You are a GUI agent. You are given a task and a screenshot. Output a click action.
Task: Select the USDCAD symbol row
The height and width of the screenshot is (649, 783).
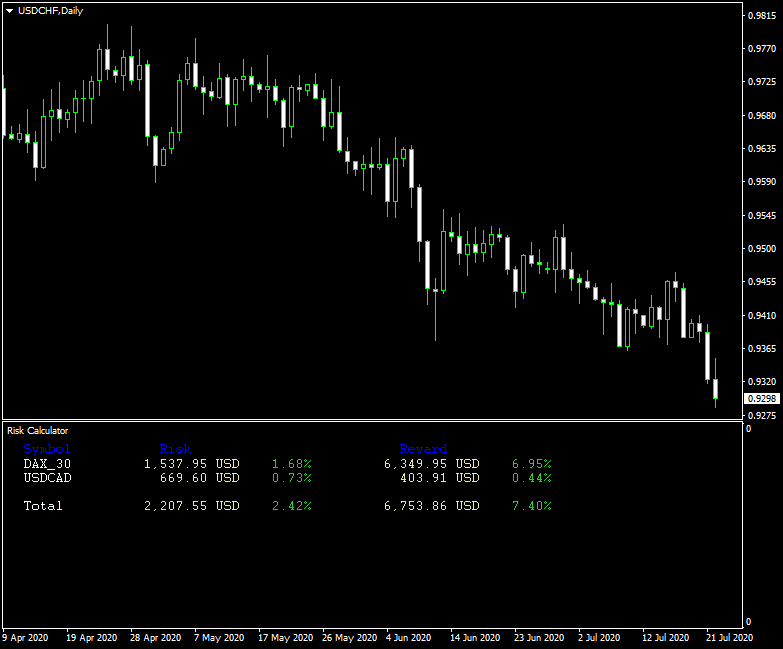(x=47, y=478)
